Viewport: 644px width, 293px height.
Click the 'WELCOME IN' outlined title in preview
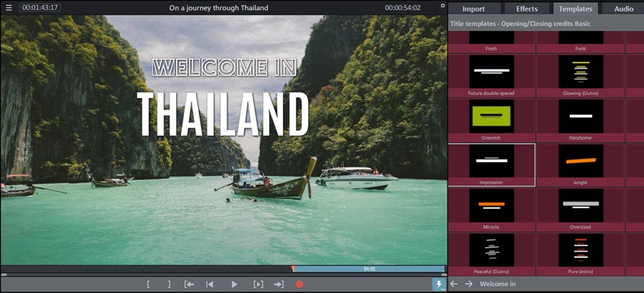click(224, 67)
